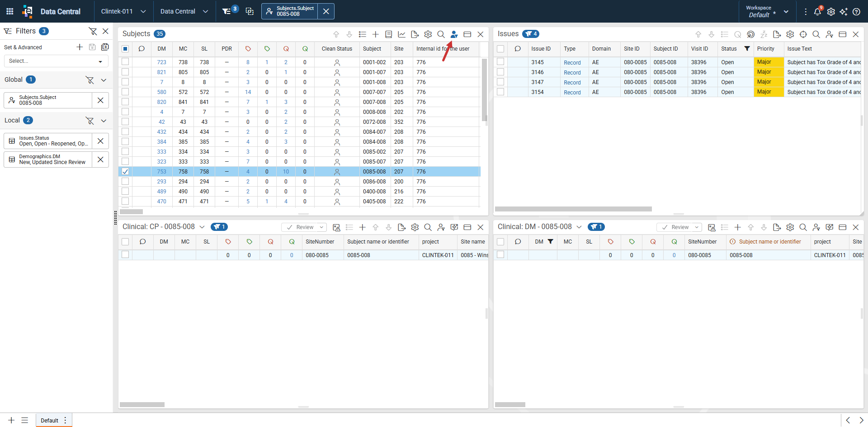Open Review dropdown in Clinical CP panel
Screen dimensions: 868x427
(x=321, y=227)
